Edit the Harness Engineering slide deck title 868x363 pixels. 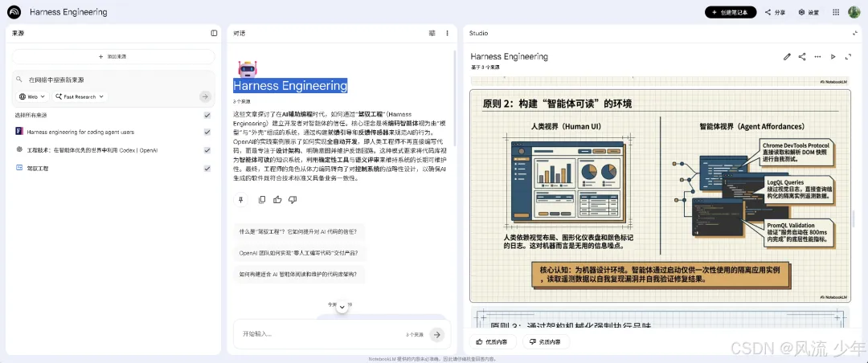coord(787,56)
